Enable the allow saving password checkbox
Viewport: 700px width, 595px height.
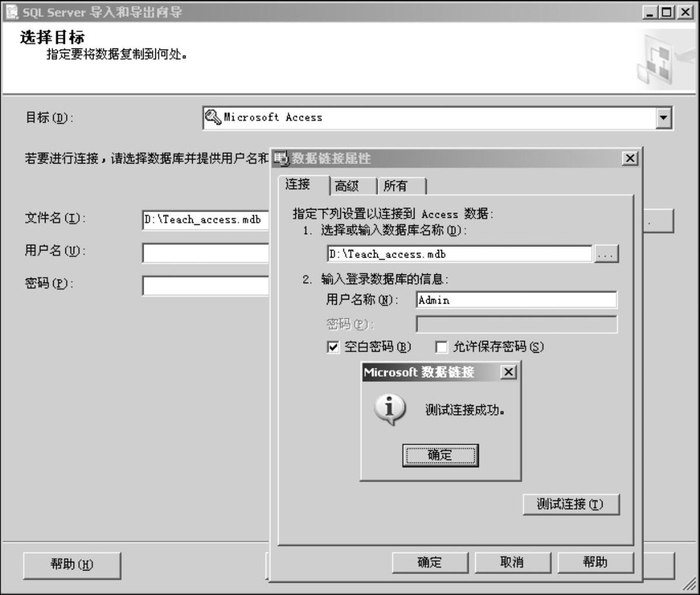coord(441,347)
